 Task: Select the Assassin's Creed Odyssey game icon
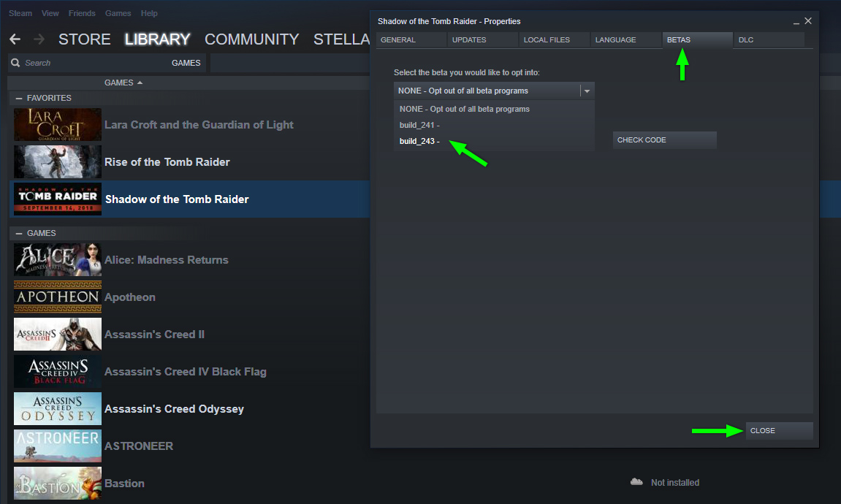point(58,409)
